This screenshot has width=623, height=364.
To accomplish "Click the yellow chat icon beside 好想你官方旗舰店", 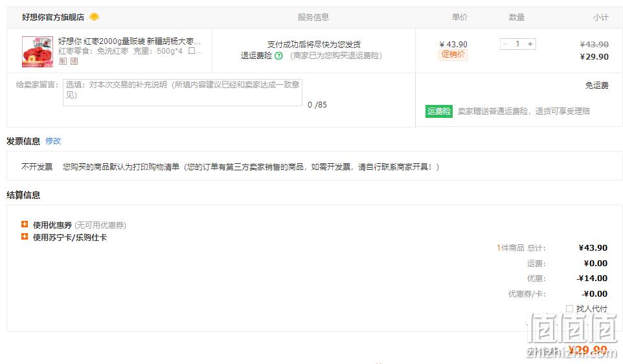I will click(x=94, y=17).
